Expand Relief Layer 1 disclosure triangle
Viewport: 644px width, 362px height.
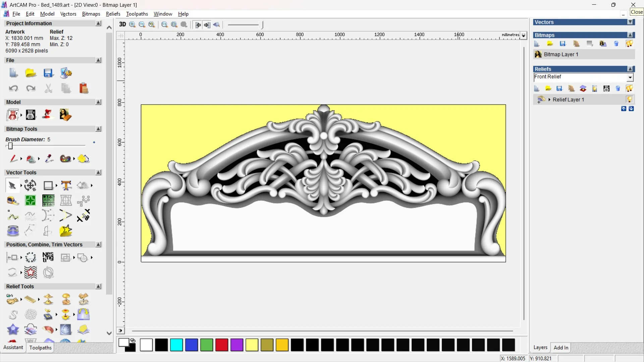pyautogui.click(x=549, y=100)
